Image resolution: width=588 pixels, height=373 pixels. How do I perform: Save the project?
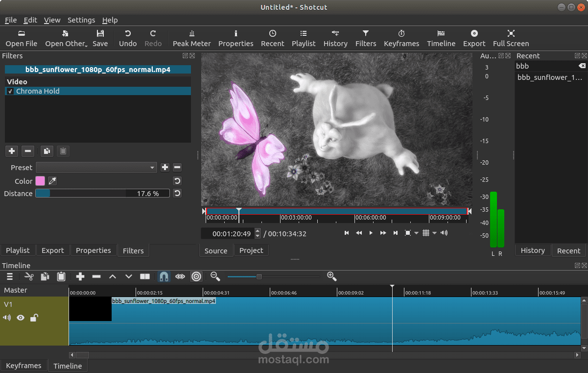[x=100, y=38]
